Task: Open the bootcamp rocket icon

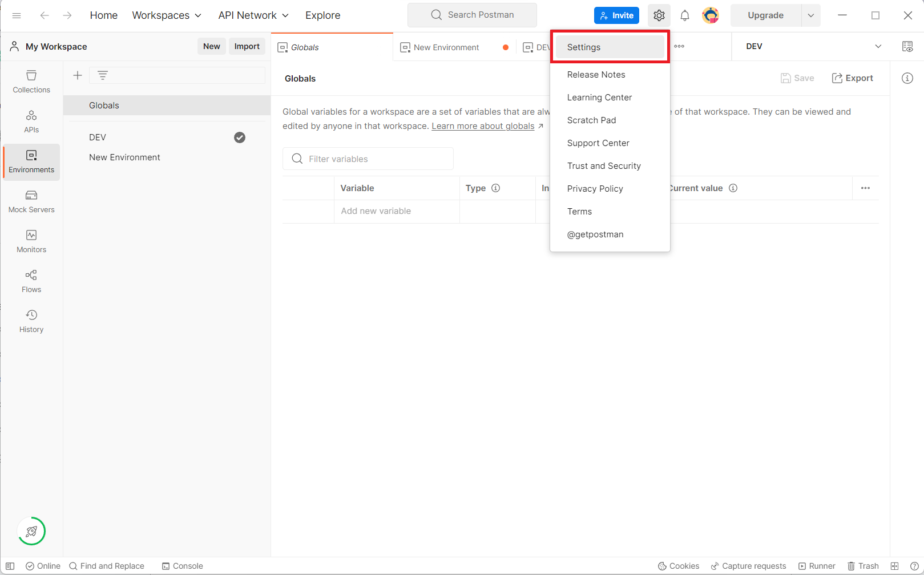Action: [x=31, y=532]
